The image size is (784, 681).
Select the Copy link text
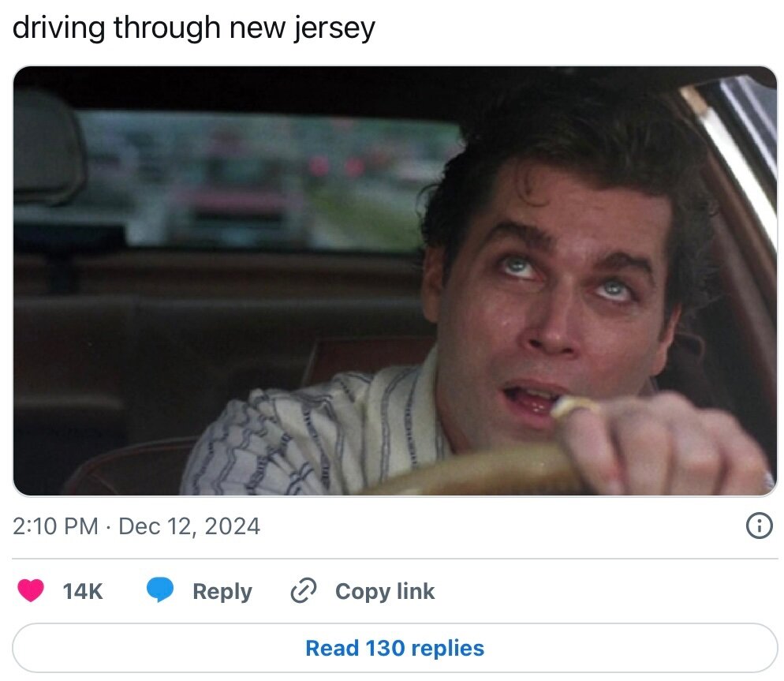pyautogui.click(x=384, y=591)
